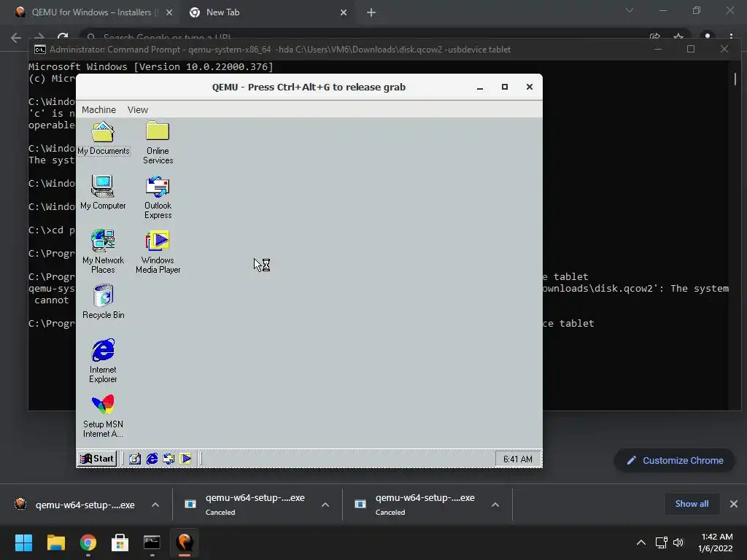Click Show all downloads
747x560 pixels.
(692, 504)
